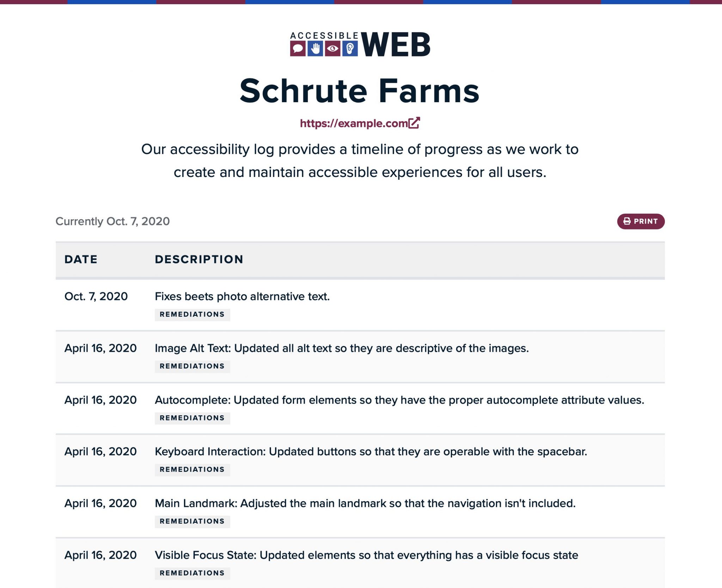Select Remediations tag under Autocomplete entry
This screenshot has height=588, width=722.
tap(192, 418)
